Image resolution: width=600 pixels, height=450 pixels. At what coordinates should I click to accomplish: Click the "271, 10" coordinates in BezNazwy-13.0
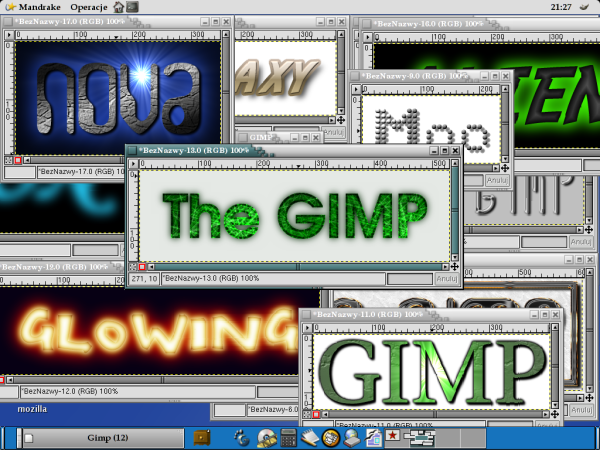[144, 279]
